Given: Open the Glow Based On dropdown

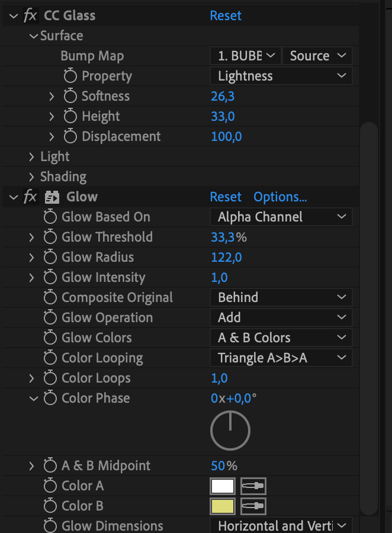Looking at the screenshot, I should point(281,217).
